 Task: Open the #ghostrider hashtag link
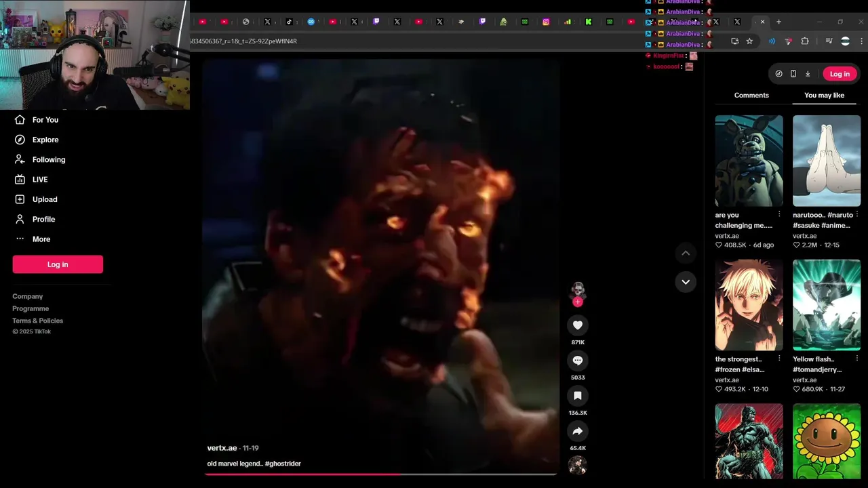point(283,464)
